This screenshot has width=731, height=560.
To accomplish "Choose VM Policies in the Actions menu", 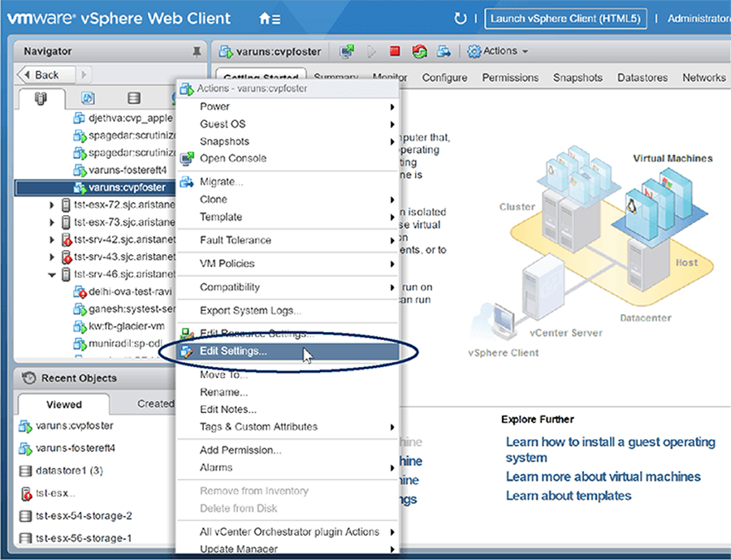I will [288, 264].
